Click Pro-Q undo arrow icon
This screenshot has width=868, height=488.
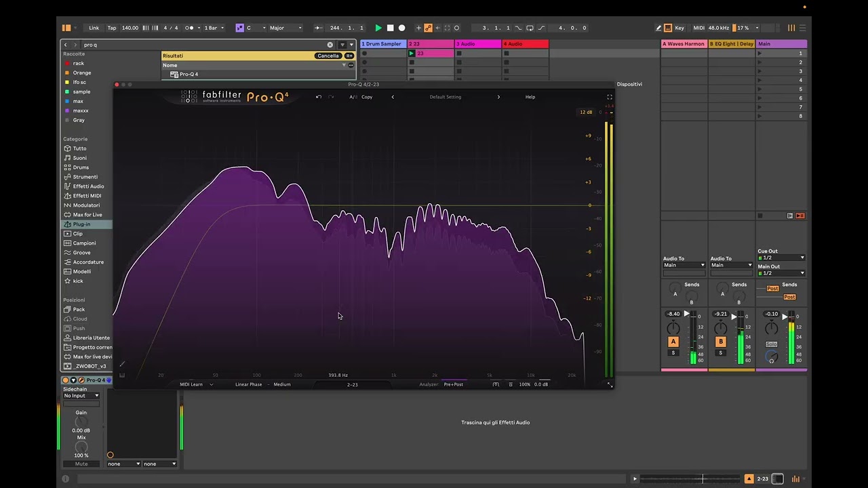(x=319, y=97)
